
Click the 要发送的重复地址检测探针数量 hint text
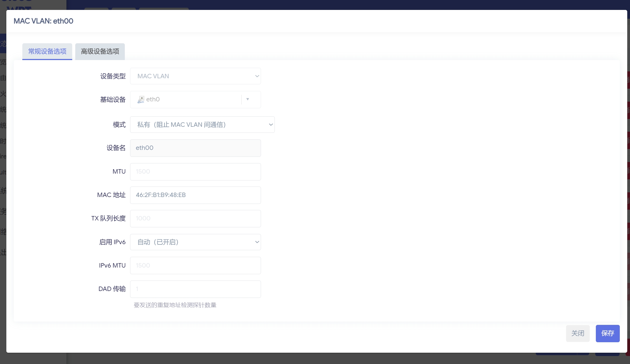(175, 305)
